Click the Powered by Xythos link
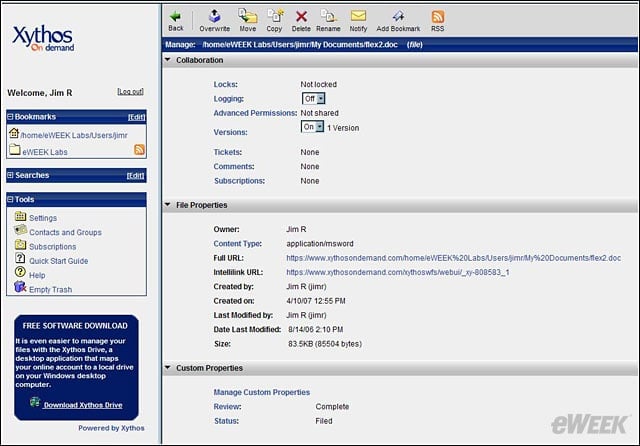640x446 pixels. (x=111, y=428)
